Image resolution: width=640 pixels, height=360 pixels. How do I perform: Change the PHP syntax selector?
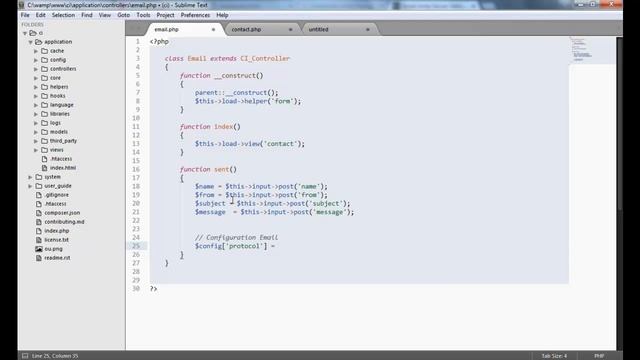[x=599, y=356]
